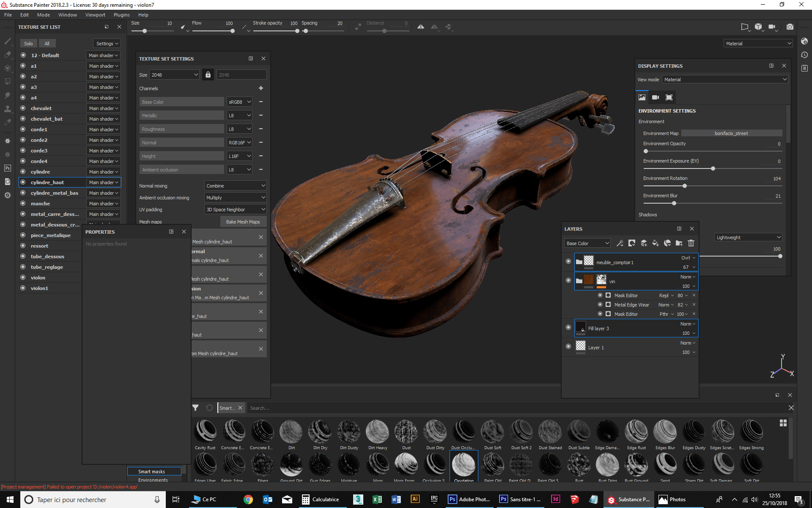The image size is (812, 508).
Task: Open the 3D cube viewport mode icon
Action: coord(758,27)
